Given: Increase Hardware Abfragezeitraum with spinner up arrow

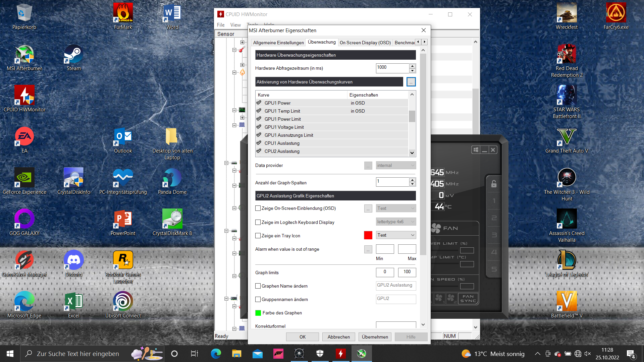Looking at the screenshot, I should point(412,66).
